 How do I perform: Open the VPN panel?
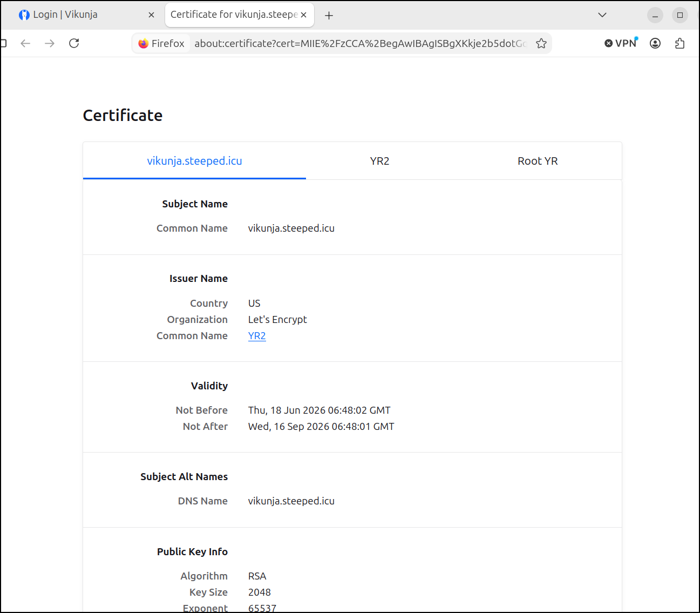pos(621,43)
